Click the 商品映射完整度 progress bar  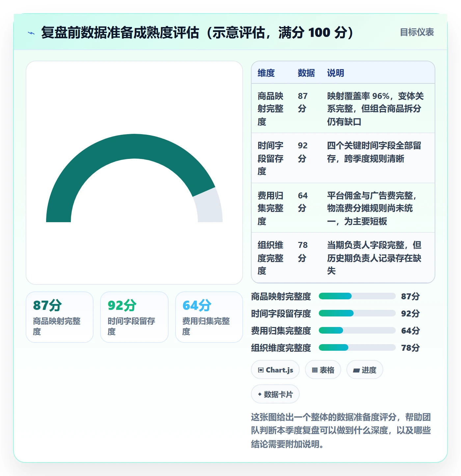[357, 296]
